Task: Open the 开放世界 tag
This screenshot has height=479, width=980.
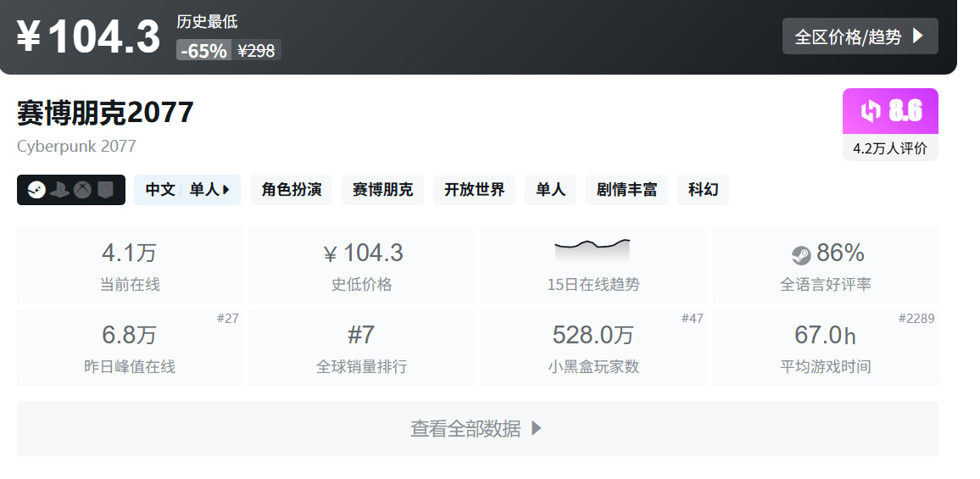Action: click(x=475, y=189)
